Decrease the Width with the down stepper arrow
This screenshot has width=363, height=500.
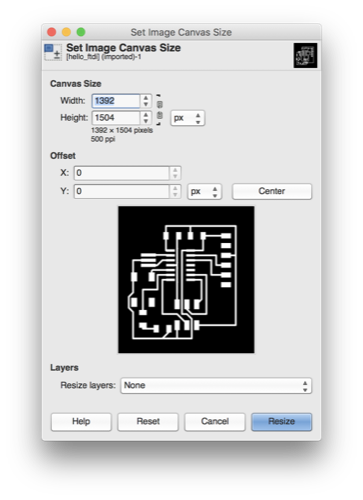pyautogui.click(x=146, y=104)
